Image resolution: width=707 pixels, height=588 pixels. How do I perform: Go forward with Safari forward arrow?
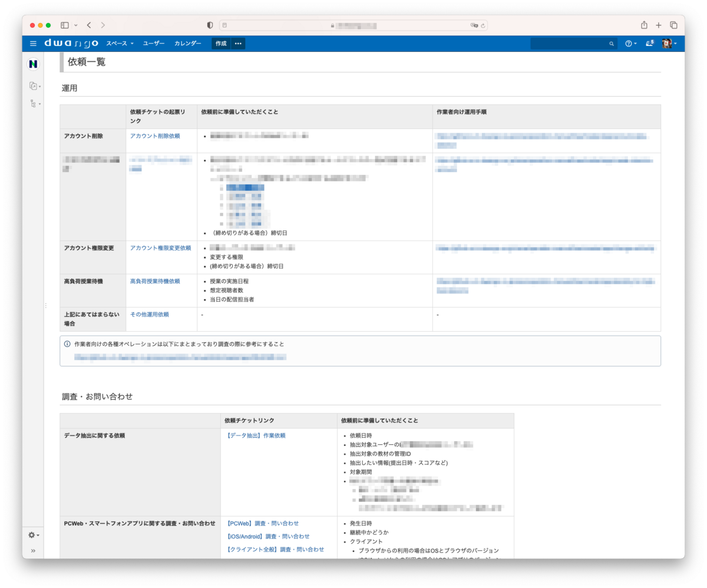[x=103, y=25]
